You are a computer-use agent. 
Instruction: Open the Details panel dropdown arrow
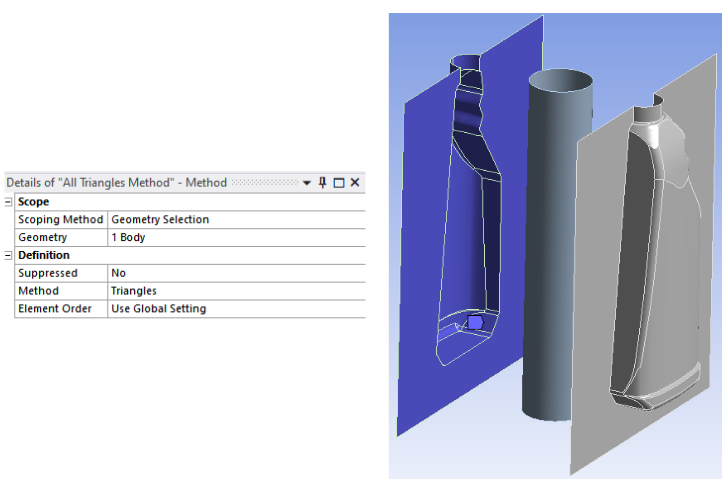306,183
